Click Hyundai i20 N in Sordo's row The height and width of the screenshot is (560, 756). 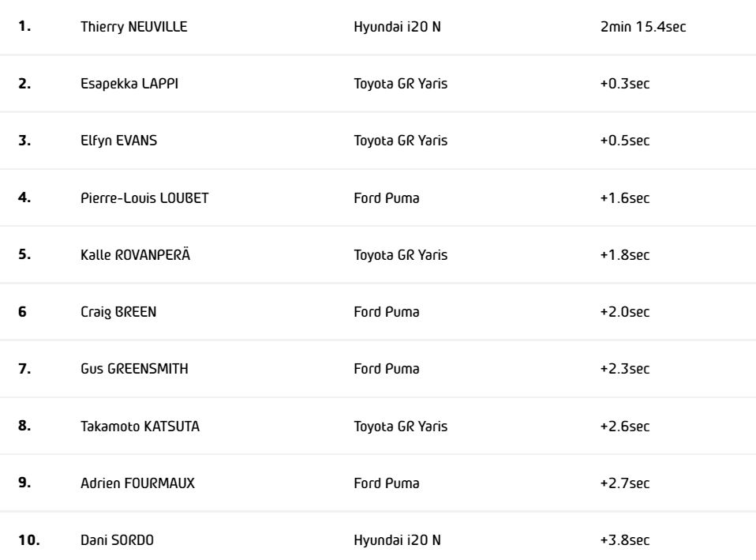click(397, 539)
